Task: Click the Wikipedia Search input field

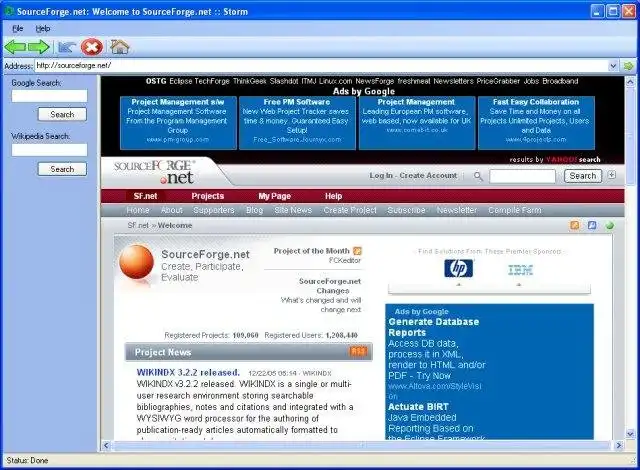Action: tap(49, 150)
